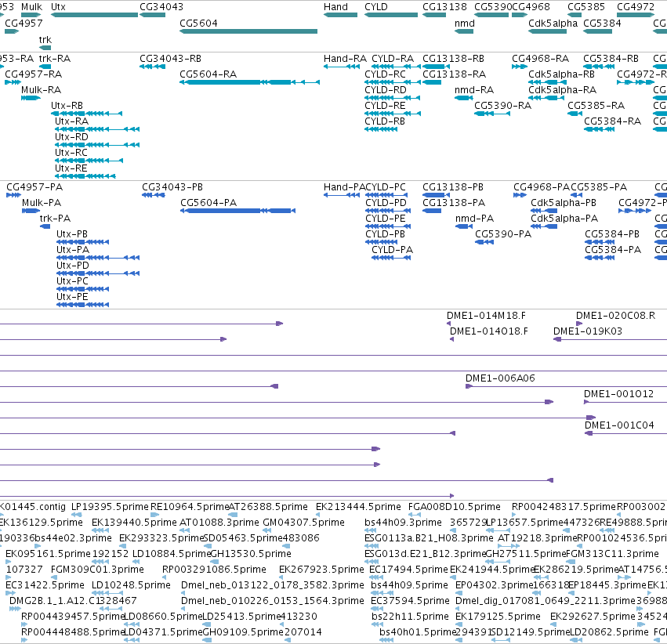Select transcript CG5604-RA

pyautogui.click(x=249, y=82)
